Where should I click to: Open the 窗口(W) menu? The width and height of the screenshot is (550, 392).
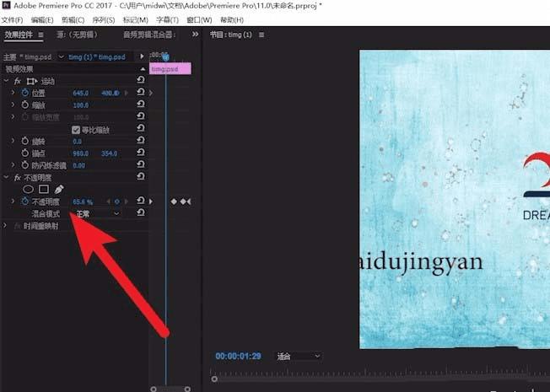point(199,20)
